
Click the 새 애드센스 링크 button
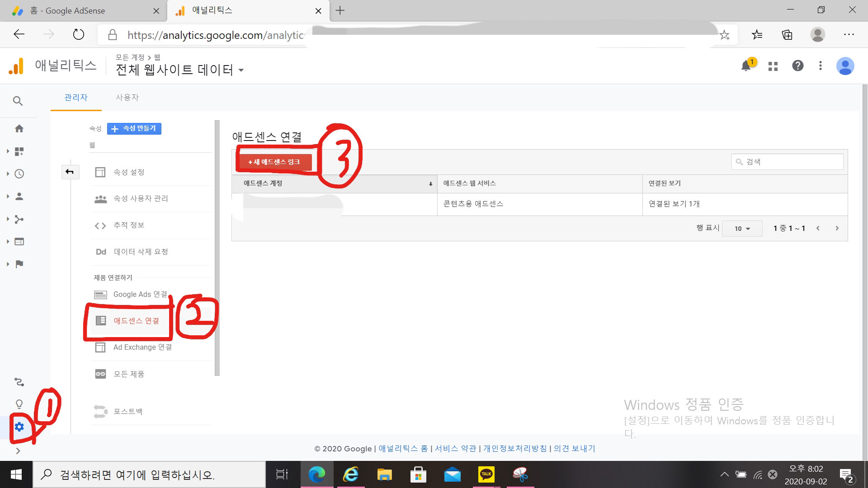(275, 162)
